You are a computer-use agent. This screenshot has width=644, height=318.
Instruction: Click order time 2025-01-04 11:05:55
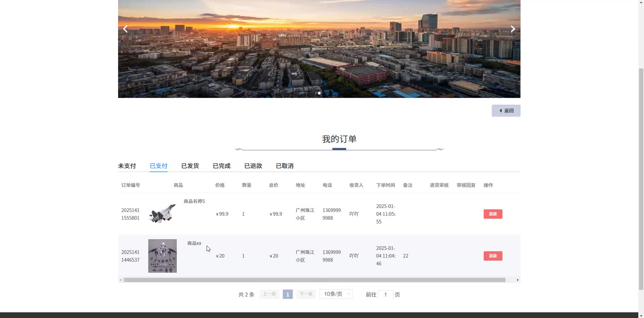coord(386,214)
